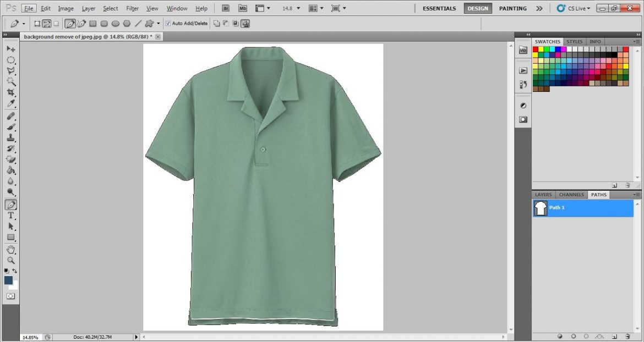
Task: Select Exclude overlapping path areas
Action: tap(245, 24)
